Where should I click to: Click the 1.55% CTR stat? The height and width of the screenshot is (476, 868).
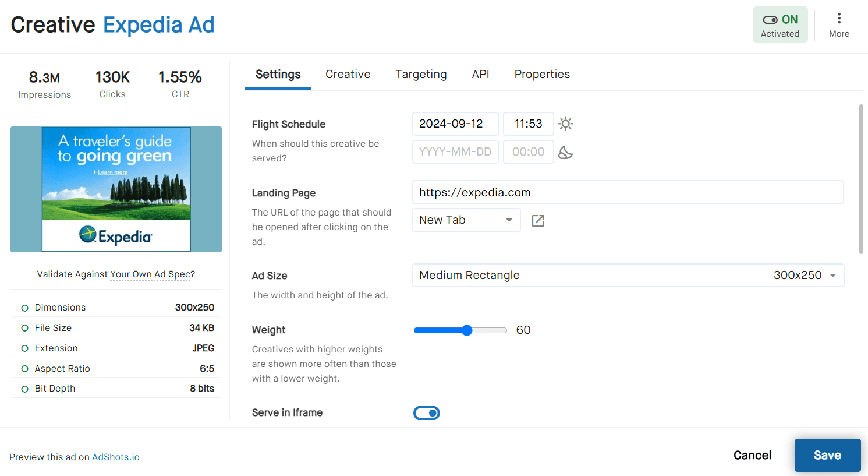click(180, 85)
